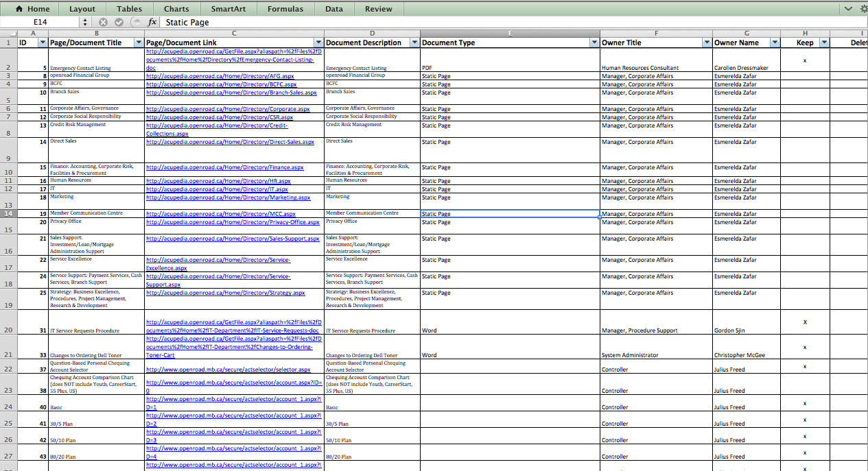Open the fx formula builder

(x=152, y=22)
